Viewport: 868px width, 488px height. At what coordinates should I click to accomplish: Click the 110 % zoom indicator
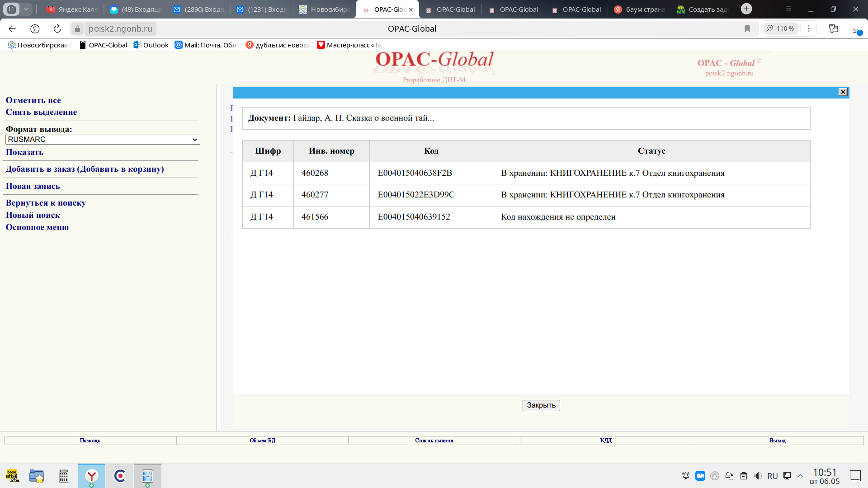[781, 28]
